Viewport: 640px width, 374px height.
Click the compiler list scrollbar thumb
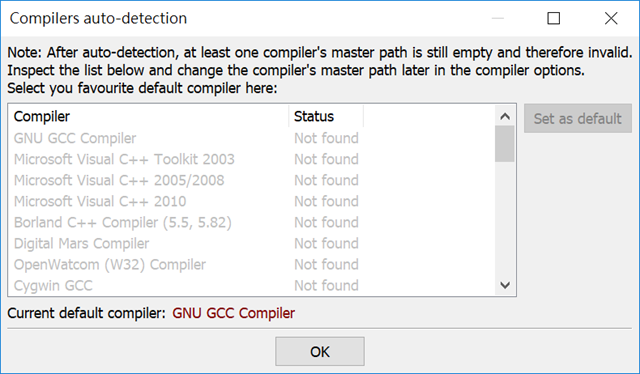[x=505, y=144]
